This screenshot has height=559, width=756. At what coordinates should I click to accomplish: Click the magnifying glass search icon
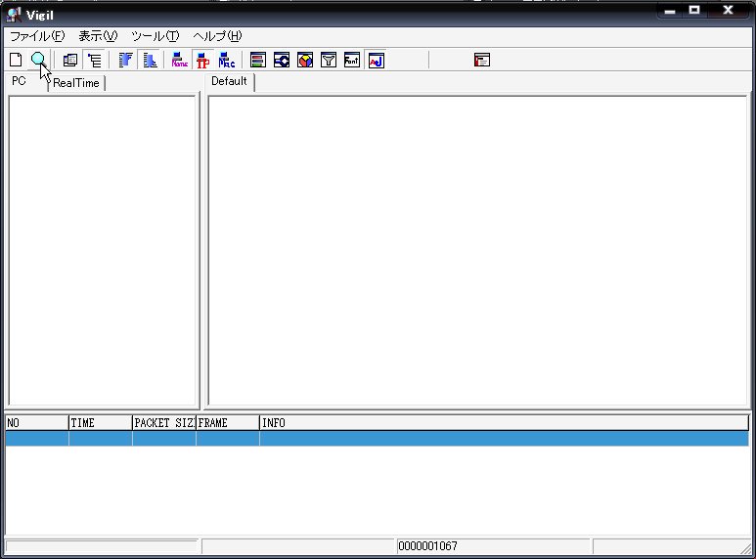pos(38,60)
